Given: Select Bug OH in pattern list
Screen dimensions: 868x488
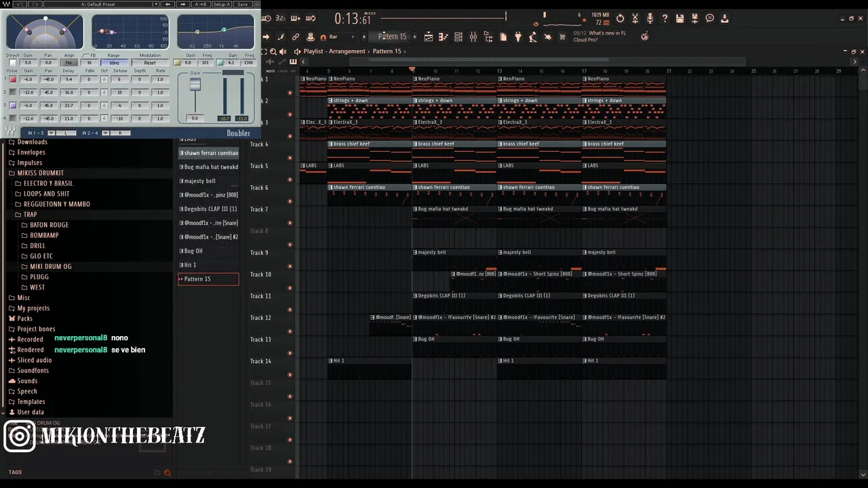Looking at the screenshot, I should tap(208, 251).
